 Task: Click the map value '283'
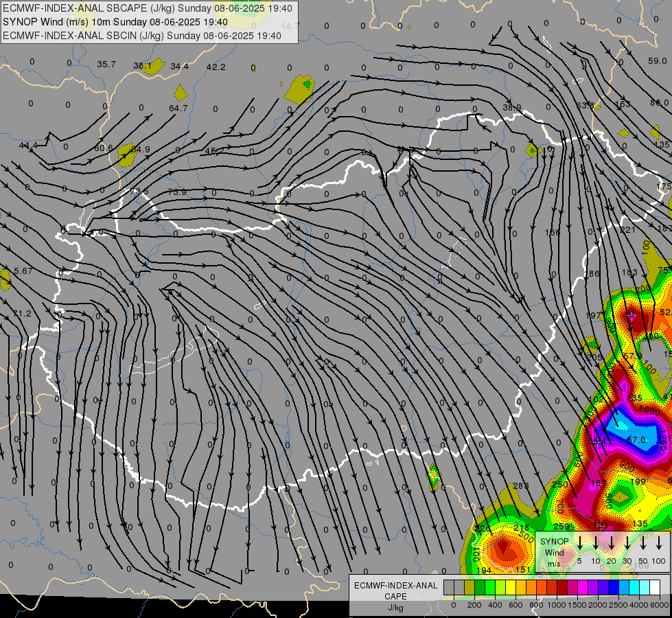click(x=521, y=486)
